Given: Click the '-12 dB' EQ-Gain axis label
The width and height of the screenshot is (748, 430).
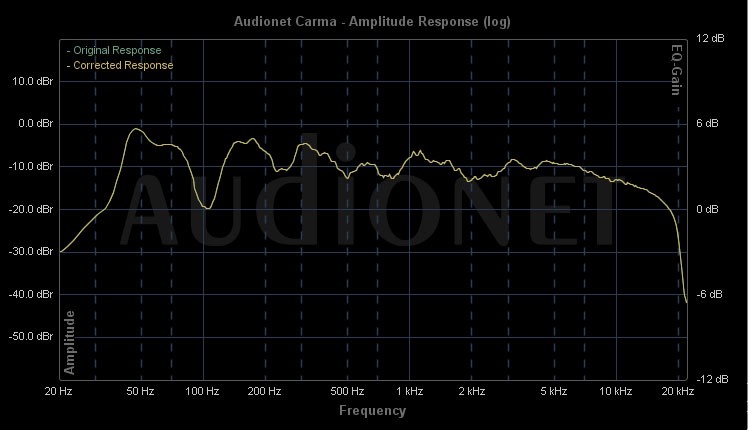Looking at the screenshot, I should pyautogui.click(x=712, y=379).
